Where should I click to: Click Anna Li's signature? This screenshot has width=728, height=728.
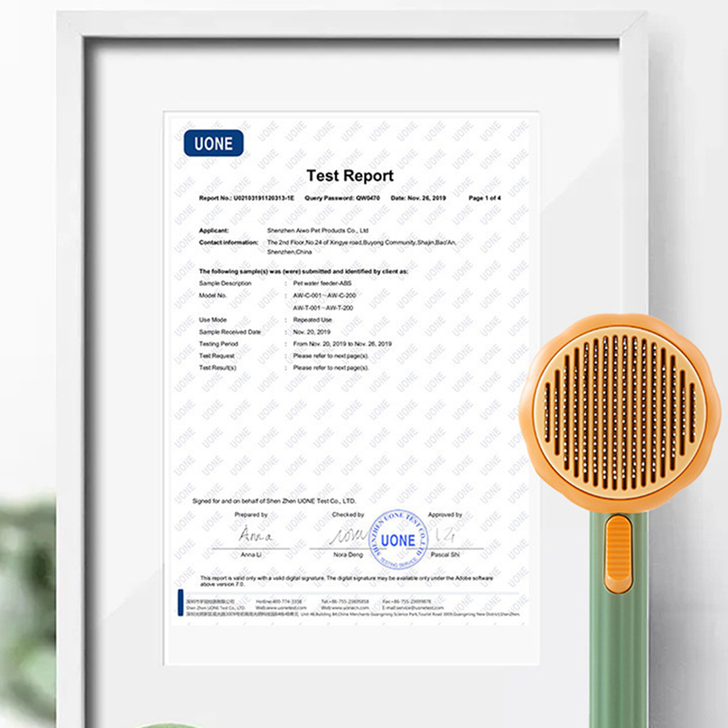point(254,537)
